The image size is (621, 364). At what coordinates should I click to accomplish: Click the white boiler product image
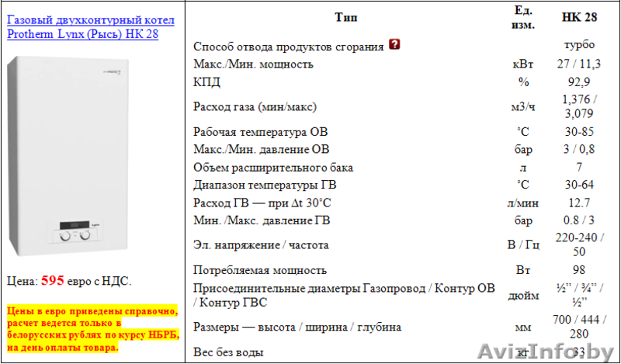[69, 156]
